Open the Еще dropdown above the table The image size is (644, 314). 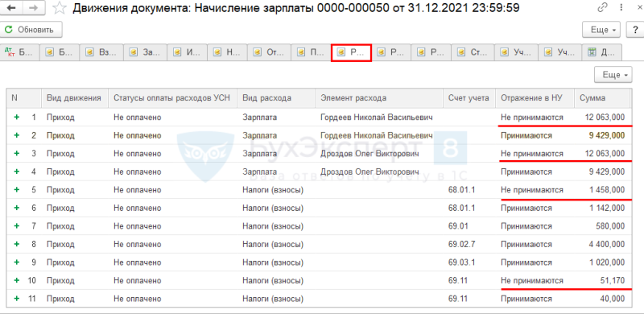coord(613,75)
